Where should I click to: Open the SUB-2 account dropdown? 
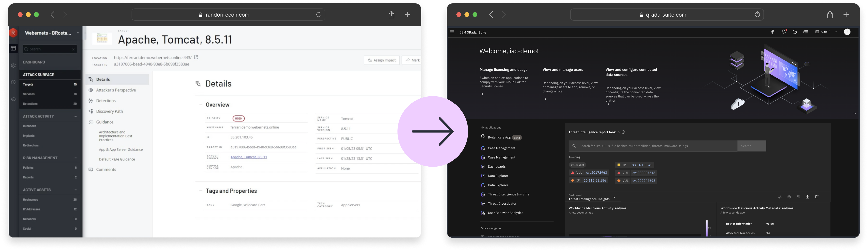[x=827, y=32]
